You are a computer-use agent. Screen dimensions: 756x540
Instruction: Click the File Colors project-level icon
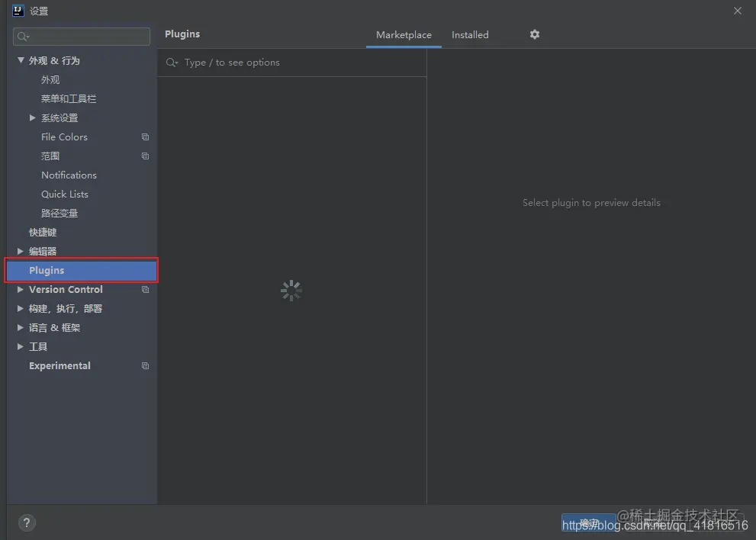point(145,137)
